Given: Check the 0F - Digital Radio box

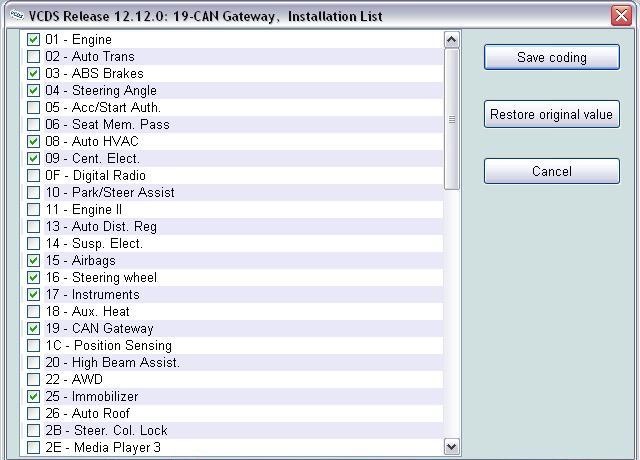Looking at the screenshot, I should point(33,176).
